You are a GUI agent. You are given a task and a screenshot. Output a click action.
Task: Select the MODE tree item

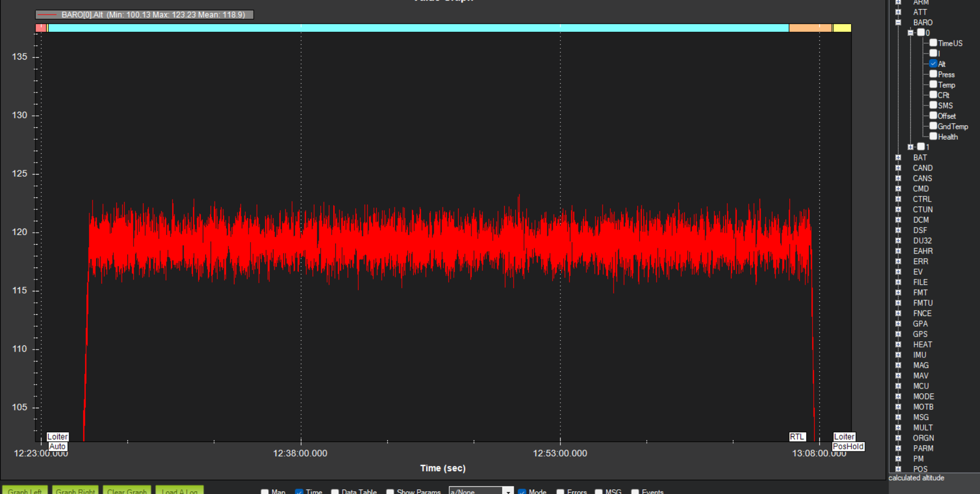[x=923, y=396]
